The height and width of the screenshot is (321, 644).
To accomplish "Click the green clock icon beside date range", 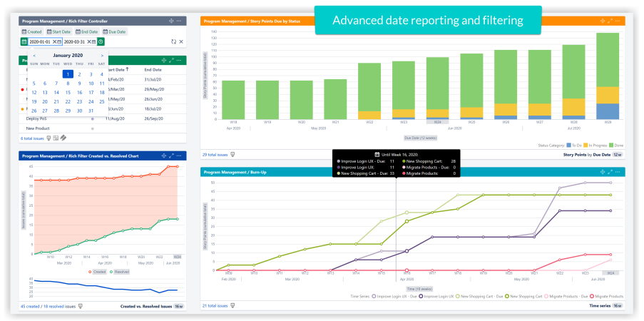I will pos(101,42).
